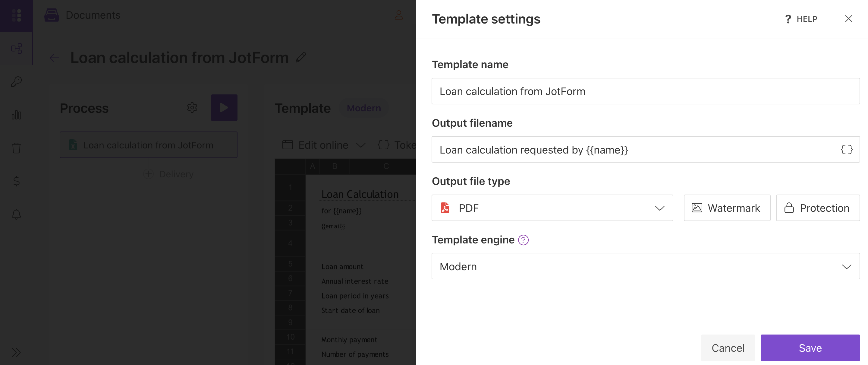Open Process settings gear icon

point(192,108)
